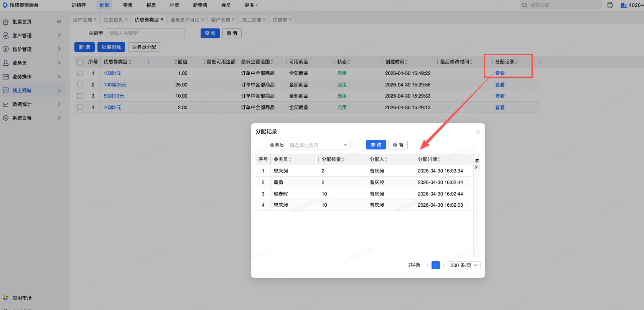Open the 100减25元 coupon type link

[115, 85]
